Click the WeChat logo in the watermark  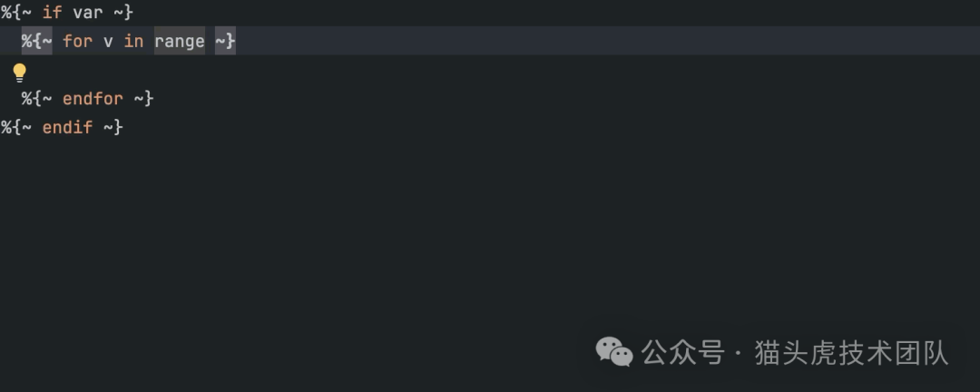click(614, 352)
